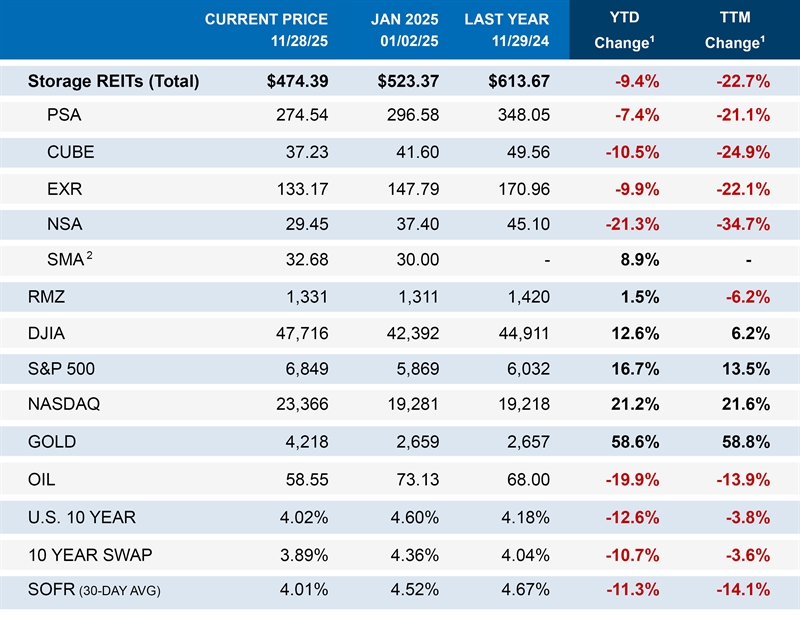Viewport: 800px width, 617px height.
Task: Click the LAST YEAR column header
Action: (507, 30)
